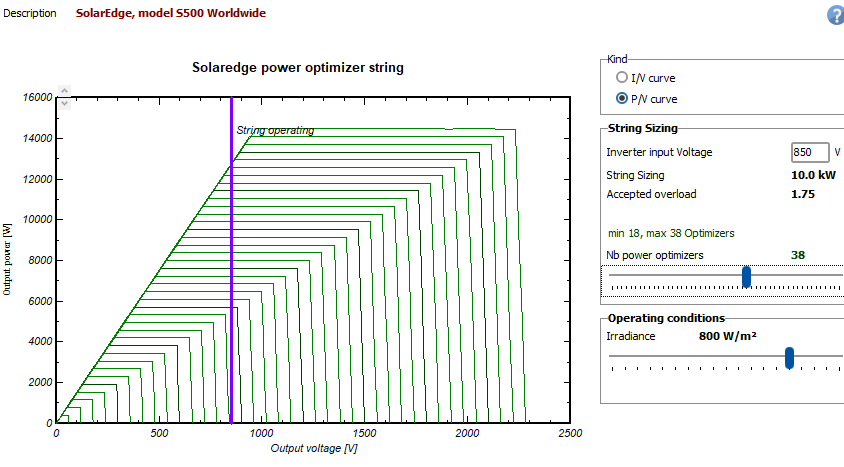This screenshot has width=844, height=467.
Task: Open the help question mark icon
Action: tap(835, 15)
